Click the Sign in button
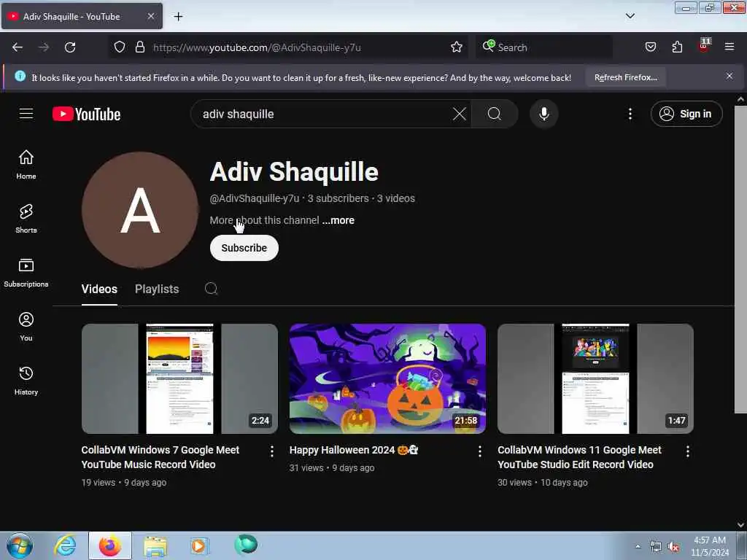The image size is (747, 560). coord(686,114)
